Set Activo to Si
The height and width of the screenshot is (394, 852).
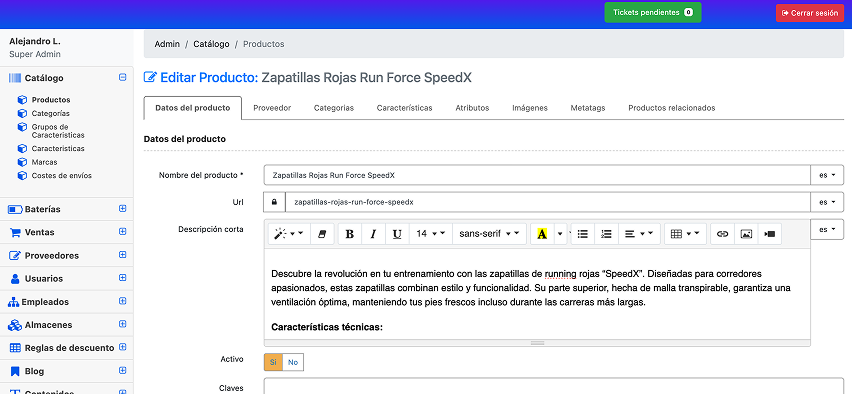273,362
